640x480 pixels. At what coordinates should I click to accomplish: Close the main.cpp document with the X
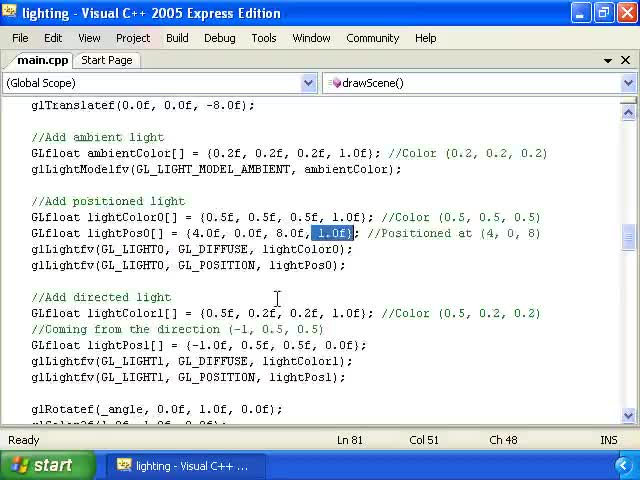pyautogui.click(x=625, y=60)
